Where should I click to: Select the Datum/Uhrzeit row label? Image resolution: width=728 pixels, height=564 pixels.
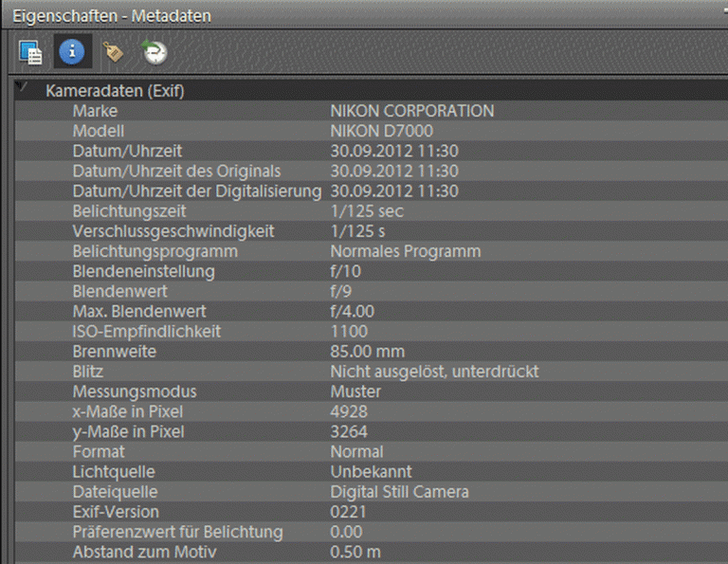coord(127,151)
